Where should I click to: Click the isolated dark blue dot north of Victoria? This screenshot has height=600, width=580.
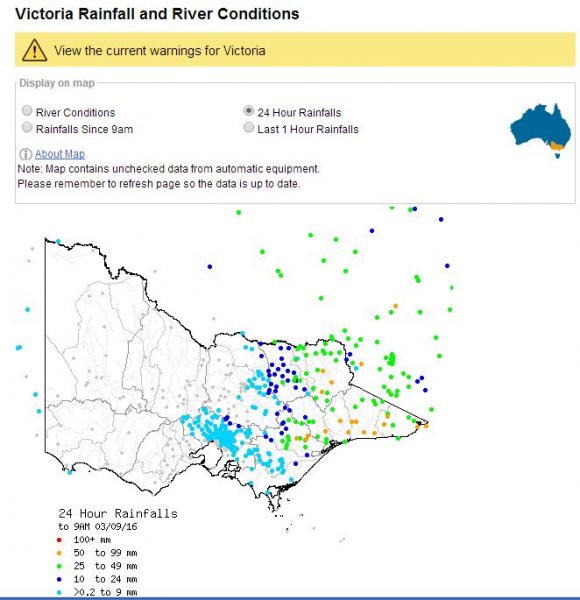pos(210,267)
